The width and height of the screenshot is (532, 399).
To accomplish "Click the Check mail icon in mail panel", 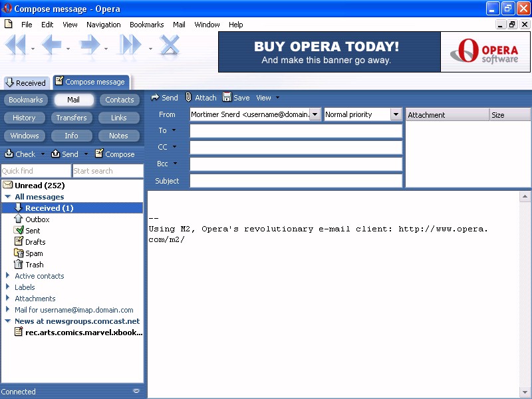I will [x=9, y=154].
